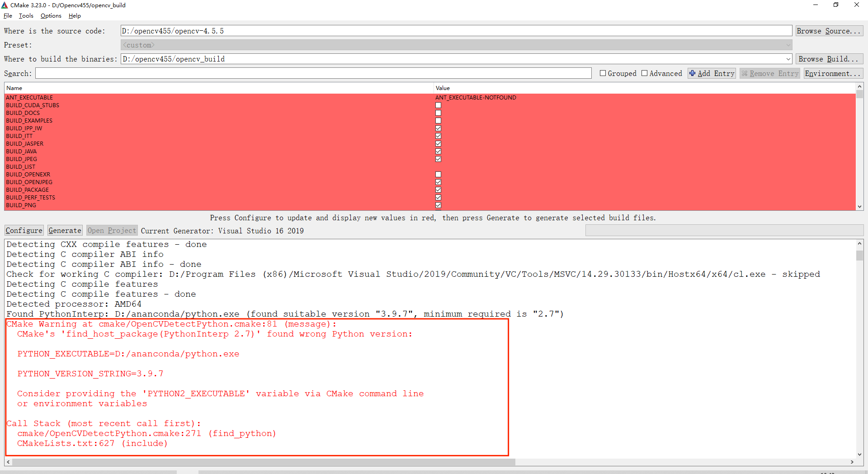The image size is (868, 474).
Task: Disable BUILD_JASPER checkbox
Action: (438, 144)
